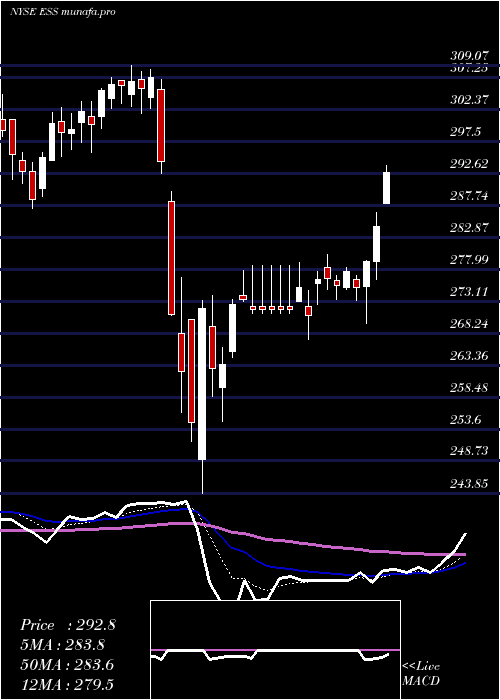Screen dimensions: 500x700
Task: Click the 50MA : 283.6 readout
Action: coord(67,665)
